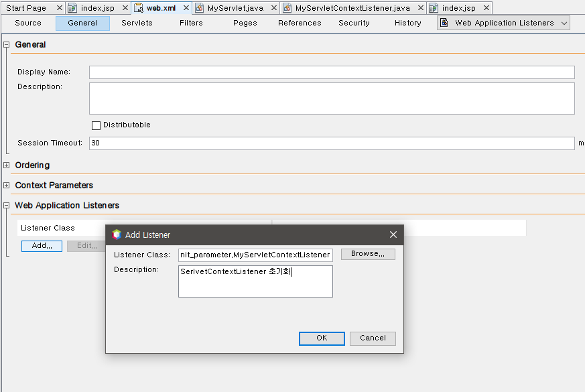
Task: Click the Add... listener button
Action: pyautogui.click(x=42, y=246)
